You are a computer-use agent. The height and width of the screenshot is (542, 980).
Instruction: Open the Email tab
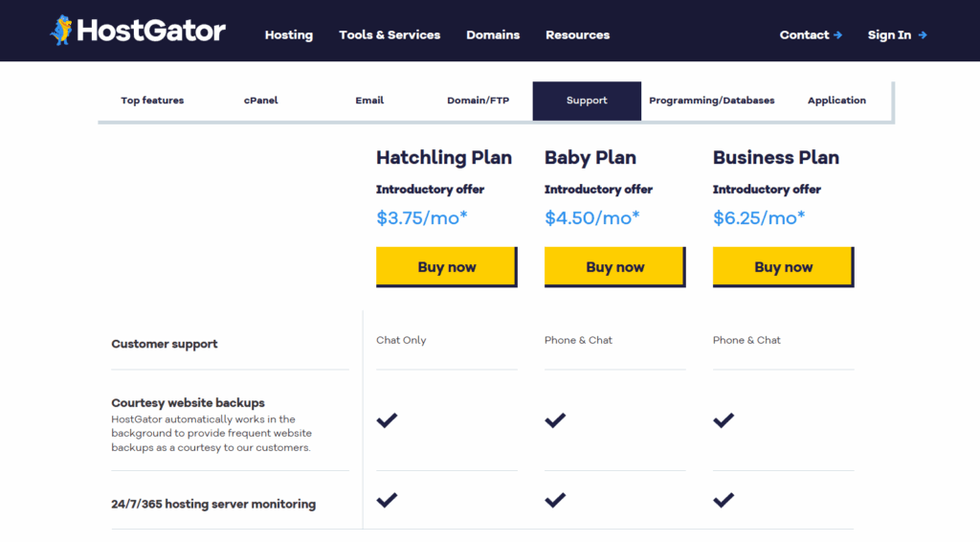(369, 101)
